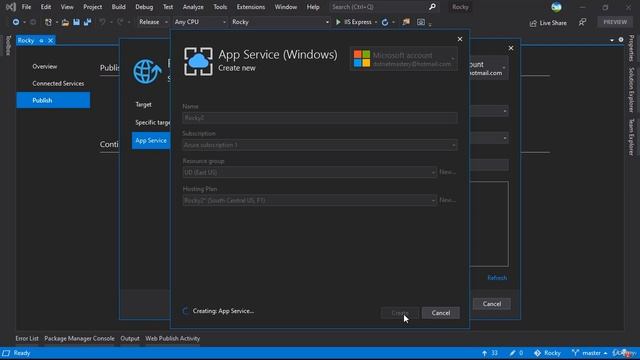Start debugging with IIS Express play icon
The height and width of the screenshot is (360, 640).
[338, 22]
